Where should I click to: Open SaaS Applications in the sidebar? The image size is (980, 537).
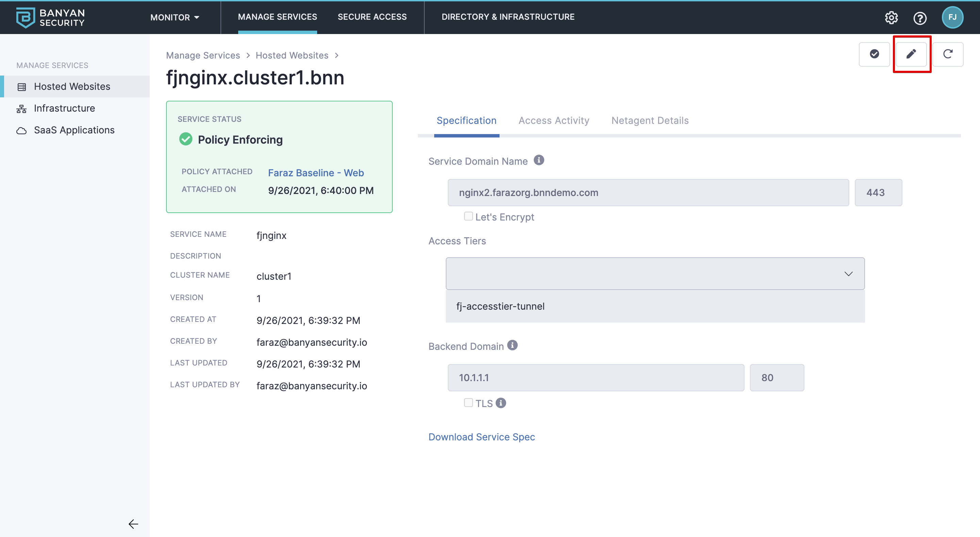tap(74, 130)
